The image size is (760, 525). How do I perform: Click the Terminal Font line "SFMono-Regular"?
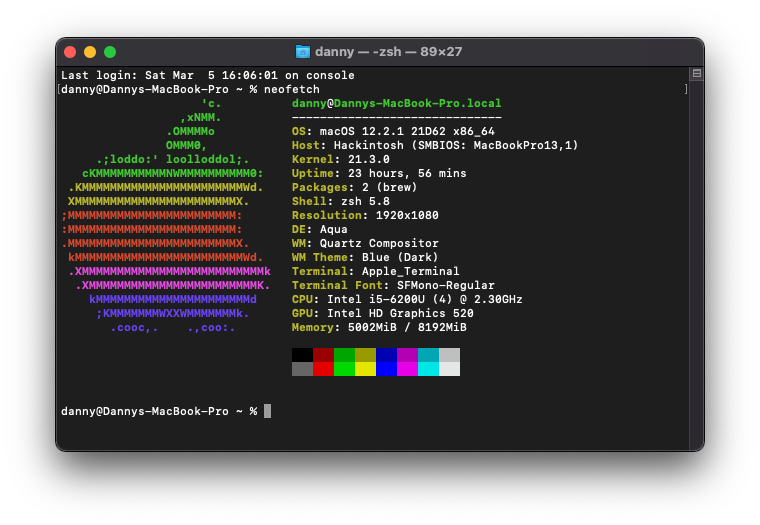pos(393,286)
